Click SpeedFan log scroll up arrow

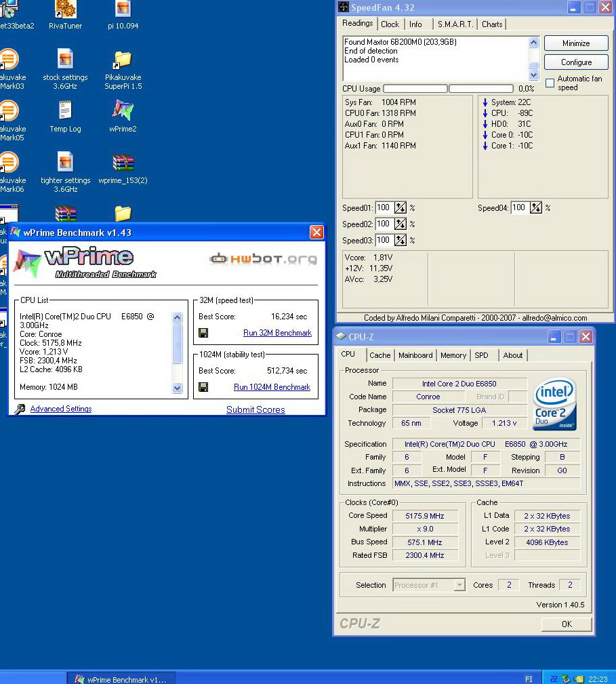(x=533, y=42)
